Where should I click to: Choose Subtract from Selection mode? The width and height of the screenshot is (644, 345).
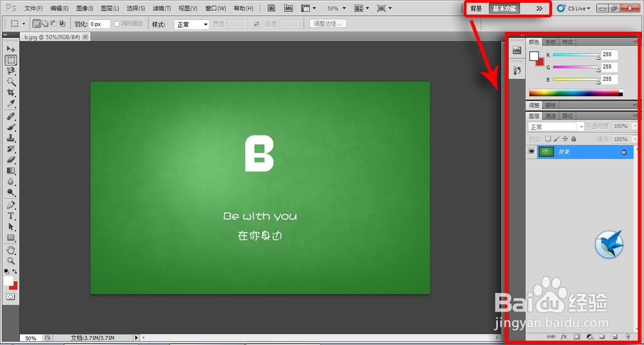(53, 24)
